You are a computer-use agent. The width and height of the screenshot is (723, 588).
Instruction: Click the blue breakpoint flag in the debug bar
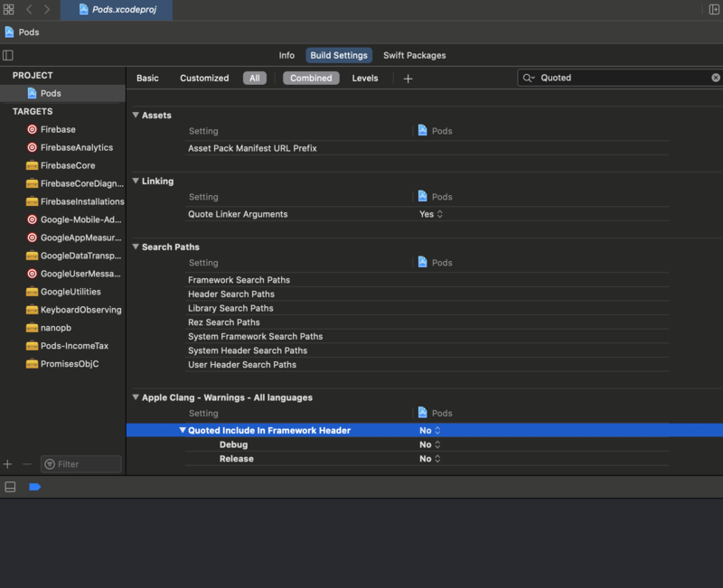(33, 487)
